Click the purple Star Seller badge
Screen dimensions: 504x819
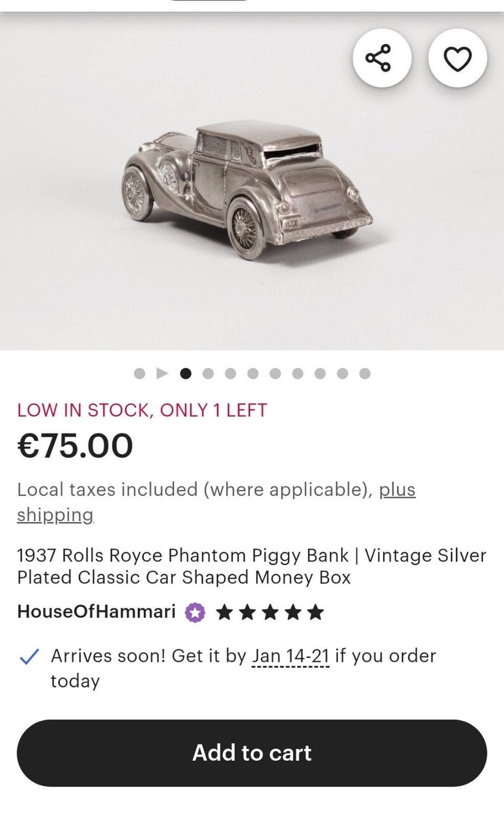coord(195,613)
